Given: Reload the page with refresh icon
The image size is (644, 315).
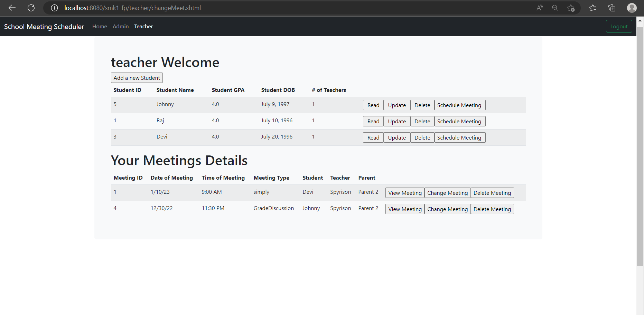Looking at the screenshot, I should [31, 8].
